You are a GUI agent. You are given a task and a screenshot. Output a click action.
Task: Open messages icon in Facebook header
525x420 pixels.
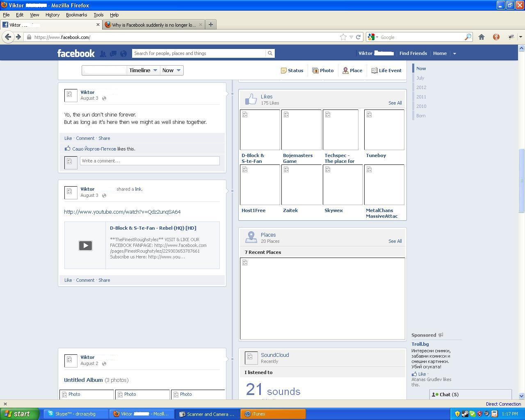(113, 53)
